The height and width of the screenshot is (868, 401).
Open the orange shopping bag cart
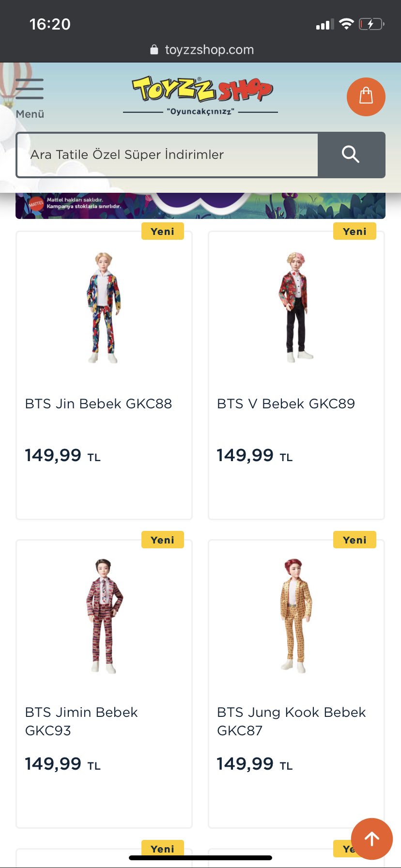coord(366,96)
